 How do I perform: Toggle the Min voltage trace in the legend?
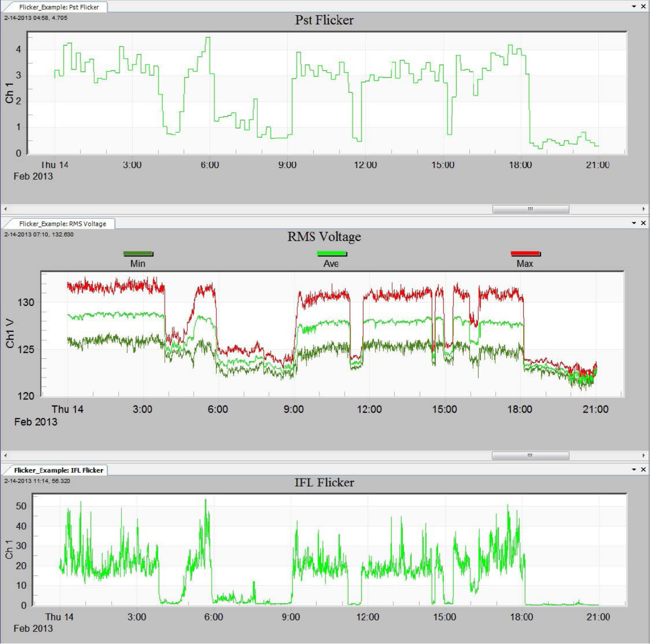[x=136, y=258]
